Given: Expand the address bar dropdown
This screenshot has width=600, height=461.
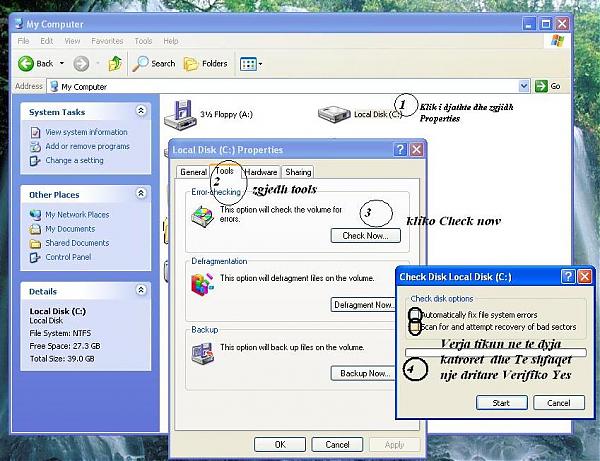Looking at the screenshot, I should click(x=524, y=86).
